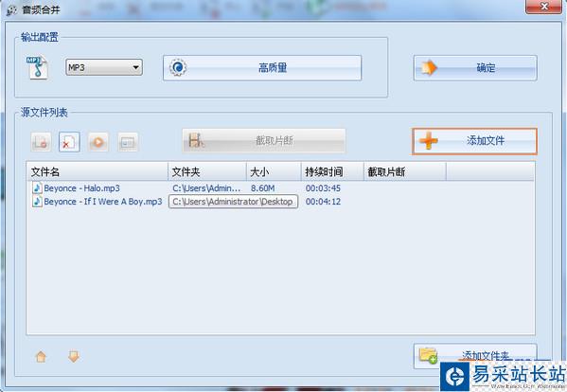This screenshot has height=392, width=567.
Task: Click music note icon beside If I Were A Boy
Action: [37, 202]
